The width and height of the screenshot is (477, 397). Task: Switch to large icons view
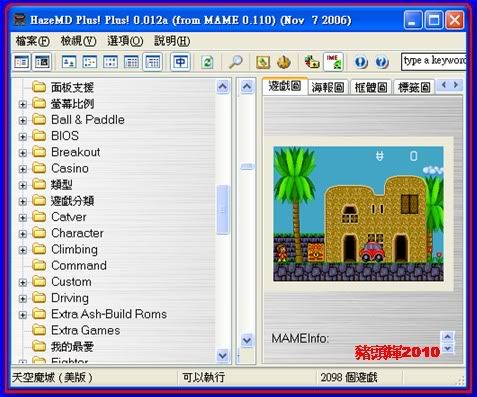coord(69,62)
